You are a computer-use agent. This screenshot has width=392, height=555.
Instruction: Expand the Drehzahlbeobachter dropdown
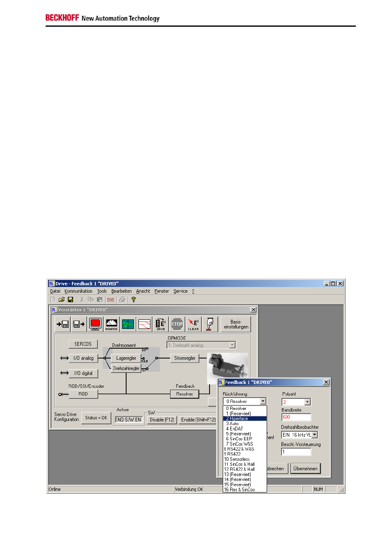(x=315, y=435)
